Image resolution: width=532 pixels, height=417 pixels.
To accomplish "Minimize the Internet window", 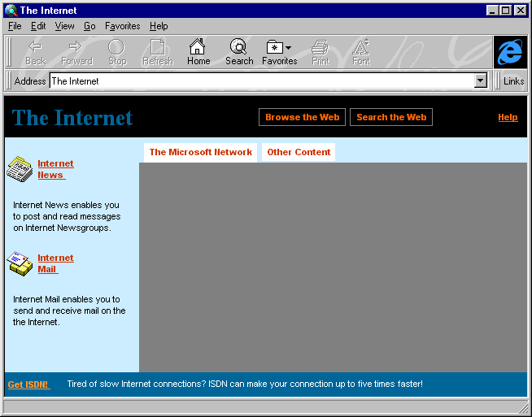I will point(492,11).
